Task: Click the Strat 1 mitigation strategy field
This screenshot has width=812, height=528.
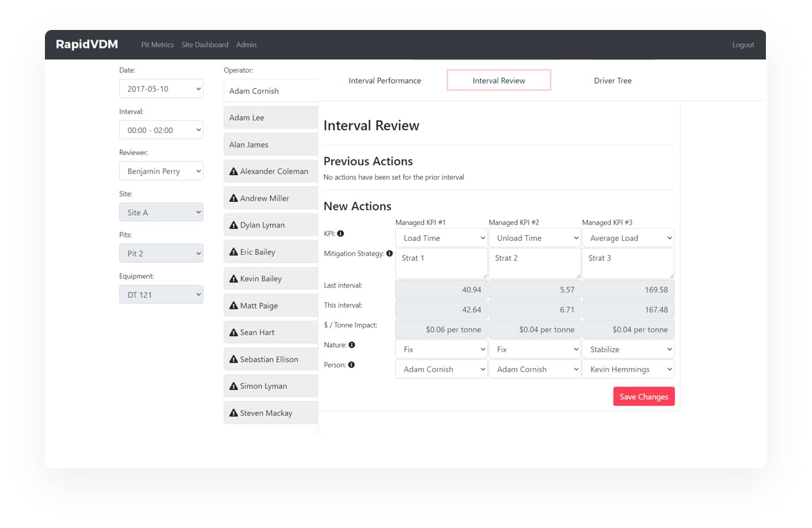Action: (441, 263)
